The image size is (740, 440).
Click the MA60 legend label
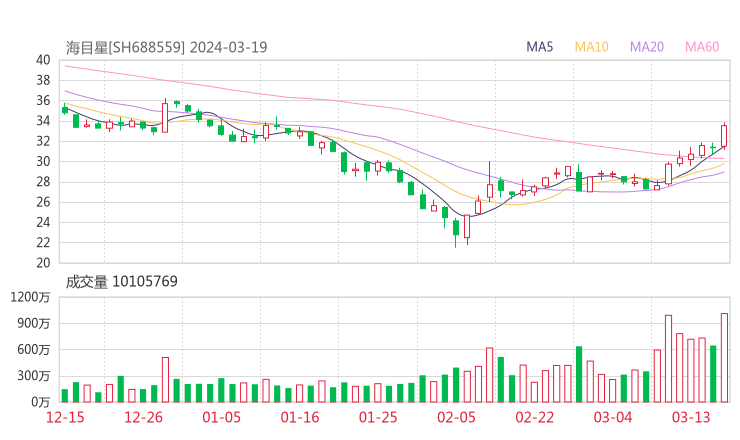point(702,47)
